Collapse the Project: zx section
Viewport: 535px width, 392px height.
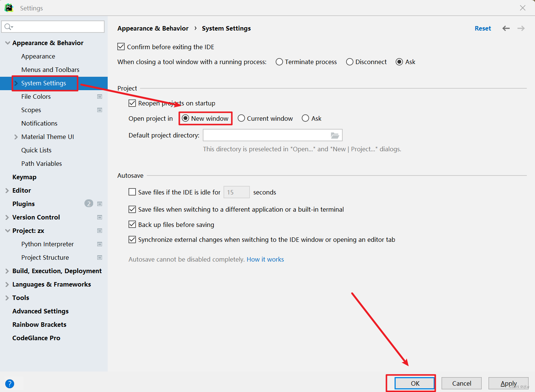7,231
